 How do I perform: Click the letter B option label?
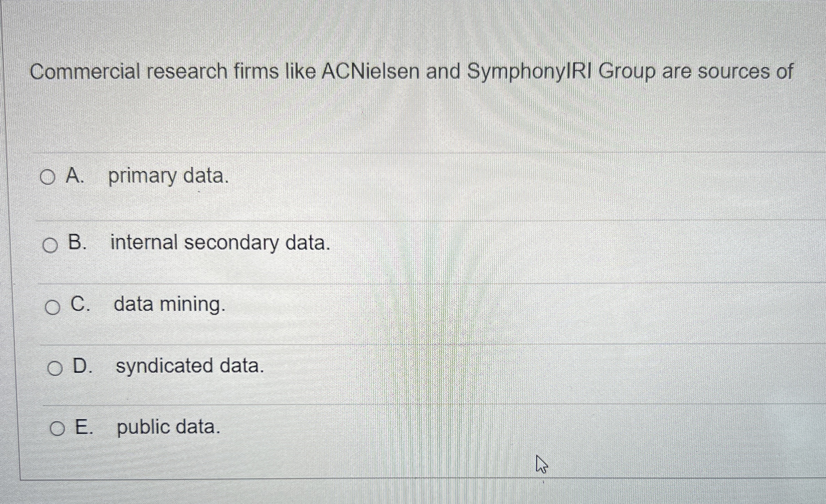pos(77,242)
